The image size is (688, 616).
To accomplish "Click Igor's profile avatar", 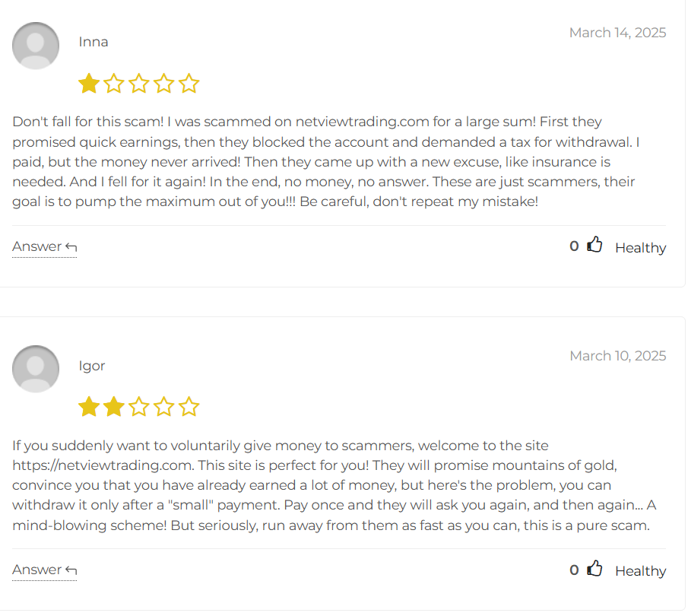I will click(x=36, y=369).
